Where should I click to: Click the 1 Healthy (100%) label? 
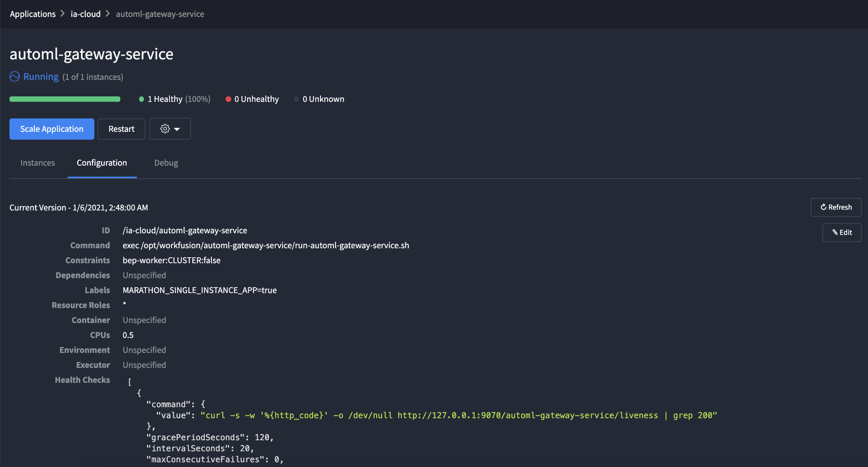coord(179,99)
